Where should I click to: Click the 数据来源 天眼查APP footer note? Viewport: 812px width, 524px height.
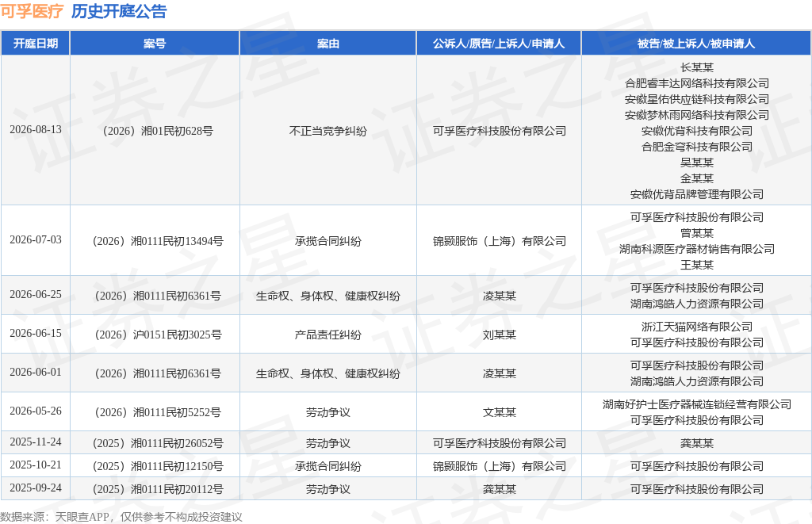pyautogui.click(x=121, y=517)
